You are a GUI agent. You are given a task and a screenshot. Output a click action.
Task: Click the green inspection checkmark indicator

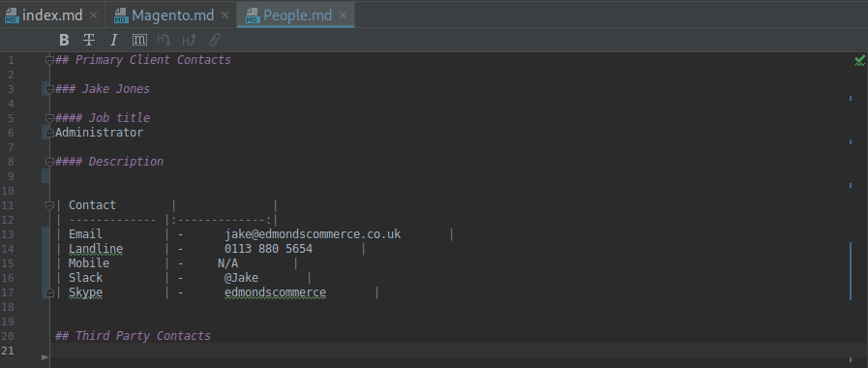click(859, 60)
